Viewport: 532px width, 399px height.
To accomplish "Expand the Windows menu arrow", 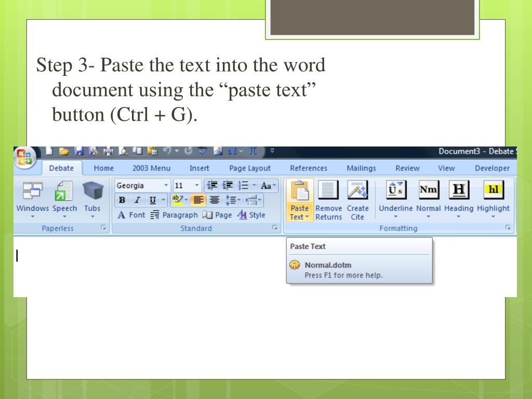I will (x=33, y=217).
